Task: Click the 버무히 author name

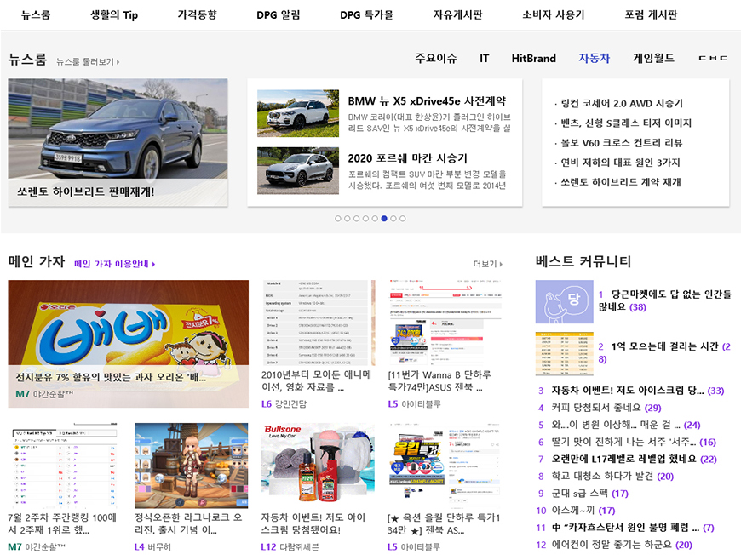Action: [x=159, y=546]
